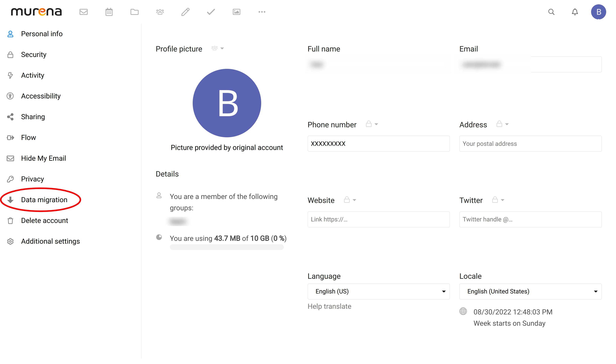Open the more apps ellipsis menu
Screen dimensions: 616x364
tap(262, 12)
